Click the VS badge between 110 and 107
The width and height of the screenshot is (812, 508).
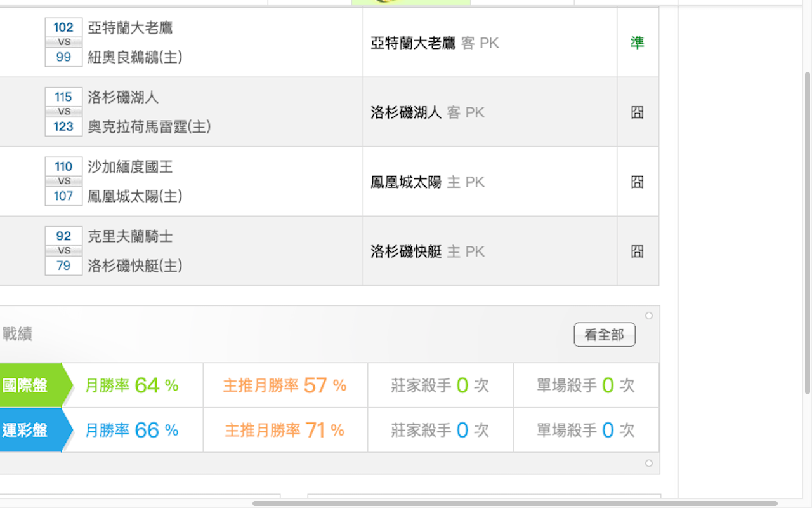pyautogui.click(x=63, y=181)
